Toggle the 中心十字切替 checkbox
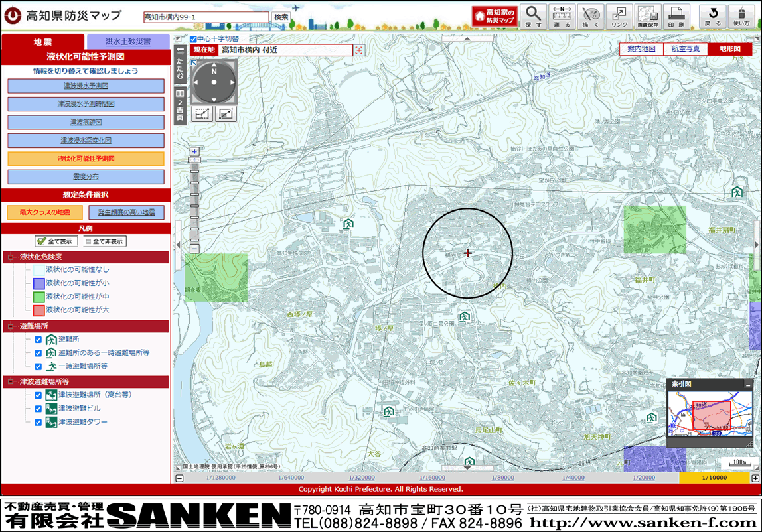Viewport: 762px width, 532px height. point(193,39)
